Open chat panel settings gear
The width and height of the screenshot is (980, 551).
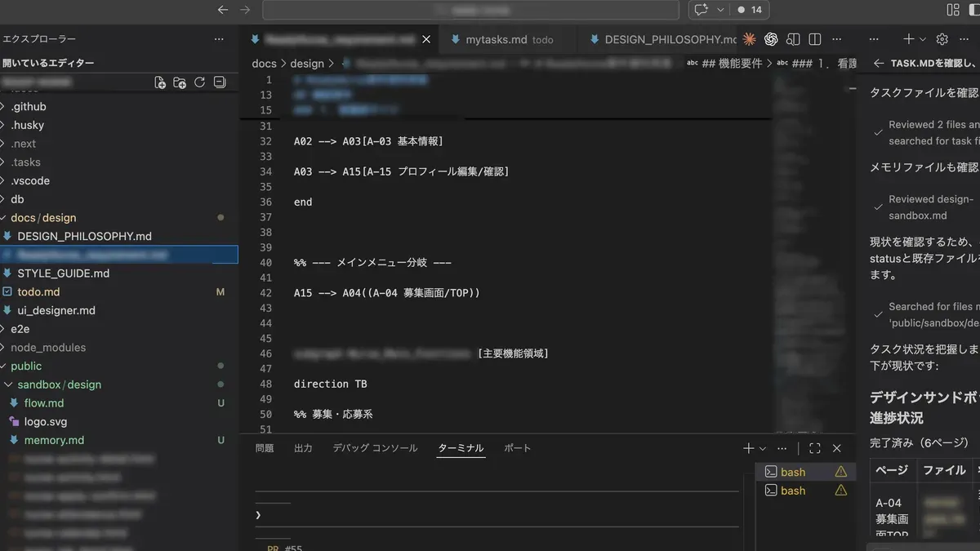point(942,39)
